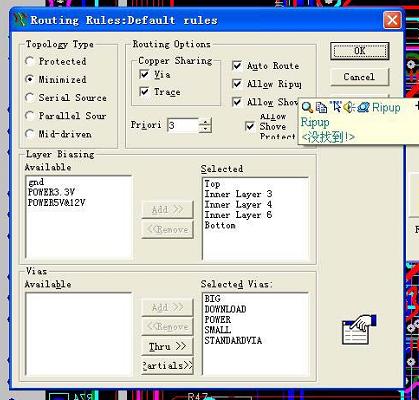This screenshot has height=400, width=419.
Task: Click the app icon in the title bar
Action: tap(20, 20)
